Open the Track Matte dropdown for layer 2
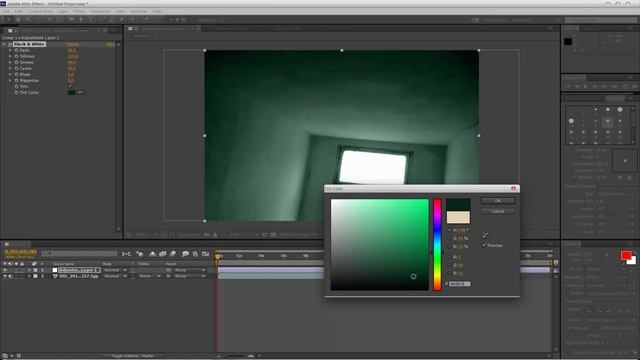 149,276
